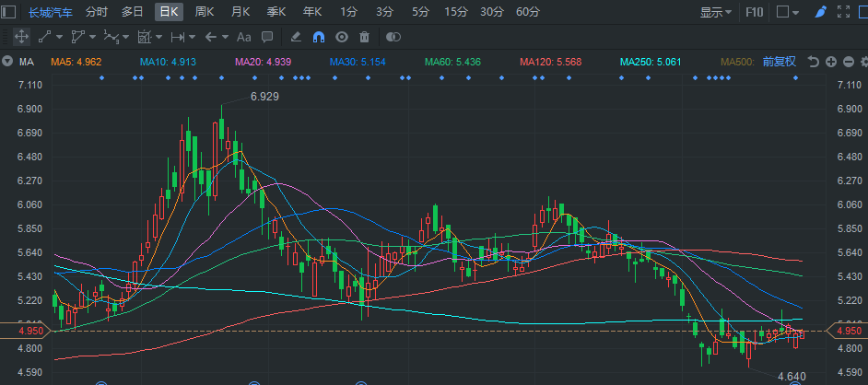
Task: Select the eraser tool
Action: pos(296,37)
